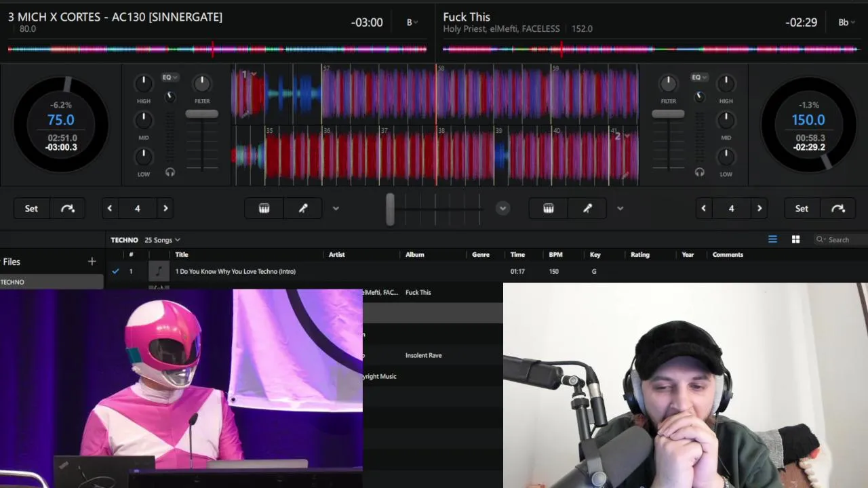Sort library by Album column
The width and height of the screenshot is (868, 488).
415,255
